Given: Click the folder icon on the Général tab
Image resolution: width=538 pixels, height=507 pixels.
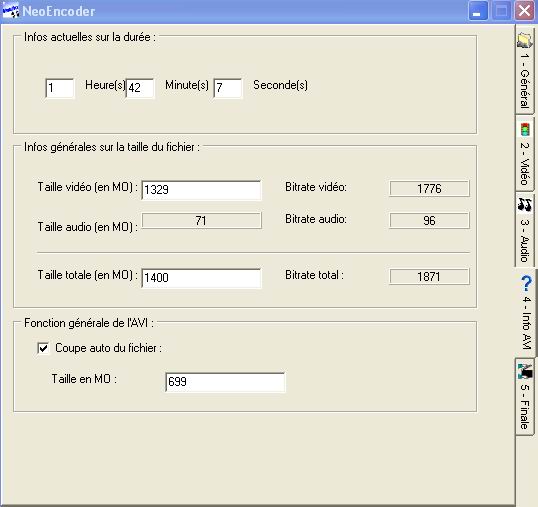Looking at the screenshot, I should pyautogui.click(x=525, y=40).
